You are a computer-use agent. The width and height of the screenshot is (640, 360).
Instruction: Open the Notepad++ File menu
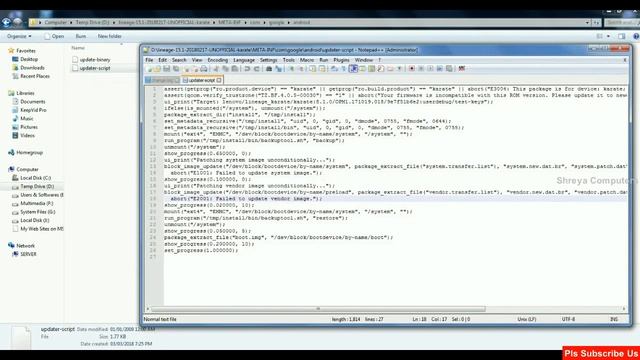coord(149,60)
